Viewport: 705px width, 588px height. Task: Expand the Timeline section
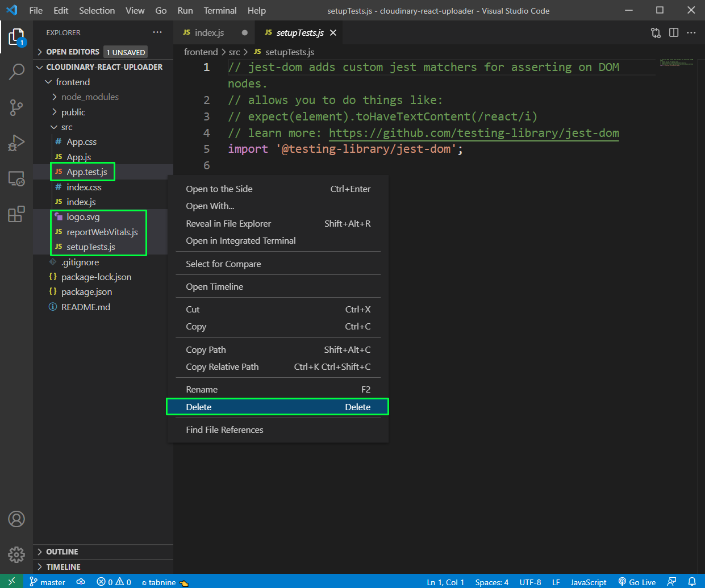tap(103, 567)
